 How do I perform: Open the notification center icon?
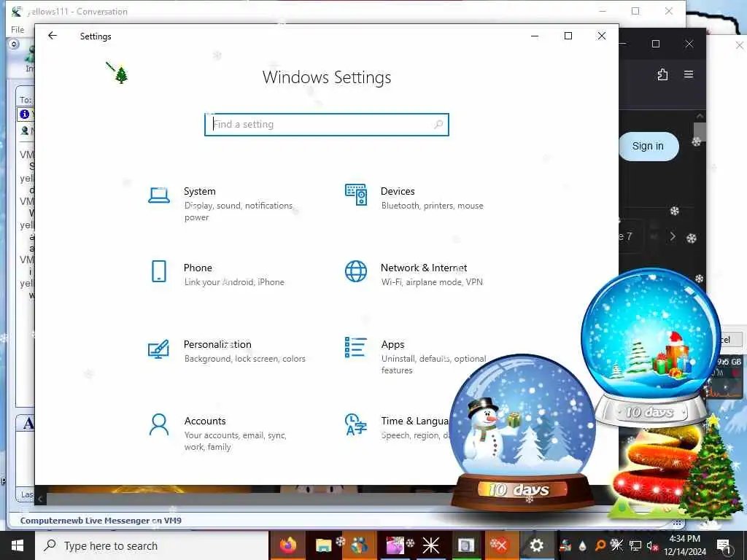tap(724, 546)
